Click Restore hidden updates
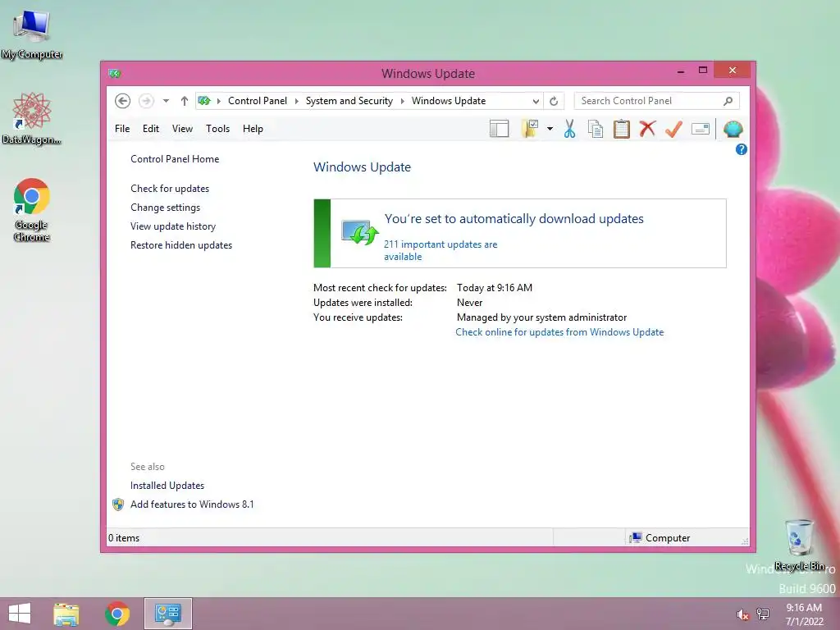The height and width of the screenshot is (630, 840). click(x=181, y=244)
